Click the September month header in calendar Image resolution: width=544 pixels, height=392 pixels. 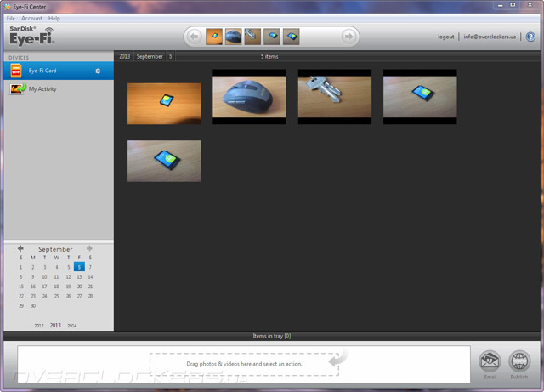click(x=55, y=249)
